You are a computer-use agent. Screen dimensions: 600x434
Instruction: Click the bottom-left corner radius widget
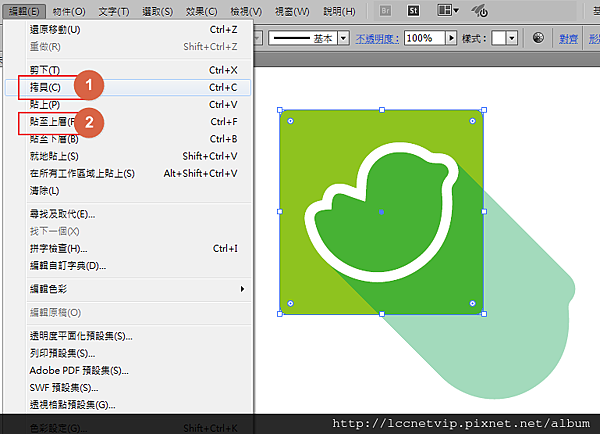[x=290, y=303]
